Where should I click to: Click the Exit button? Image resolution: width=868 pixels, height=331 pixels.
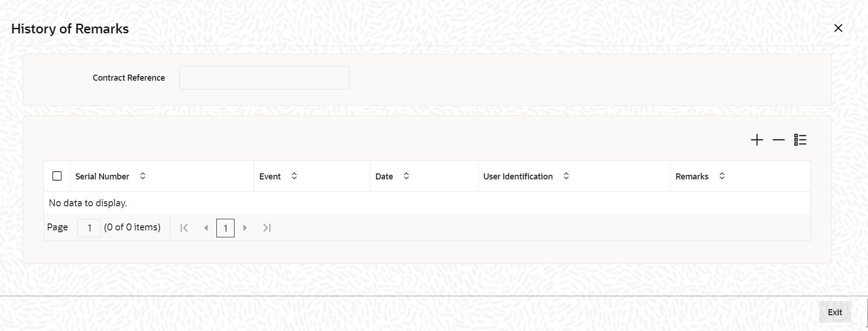click(835, 312)
